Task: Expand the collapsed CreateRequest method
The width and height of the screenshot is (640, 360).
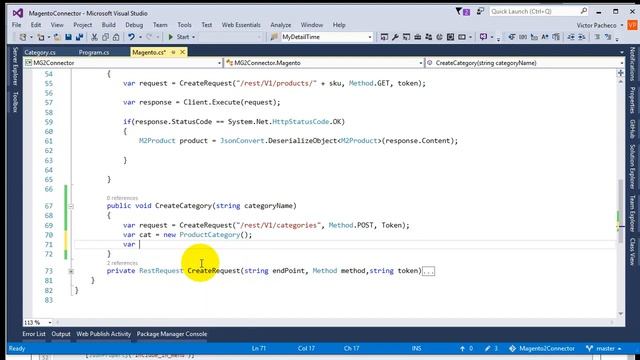Action: tap(71, 271)
